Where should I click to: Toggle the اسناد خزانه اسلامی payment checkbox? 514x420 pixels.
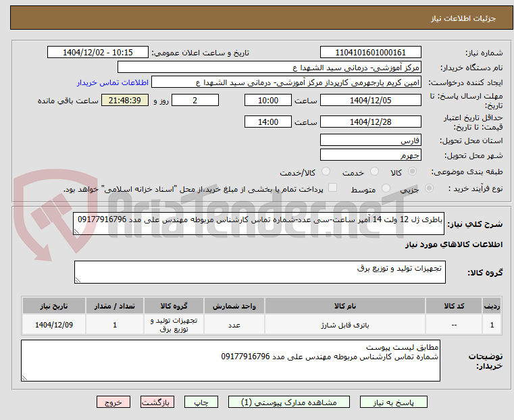(332, 188)
